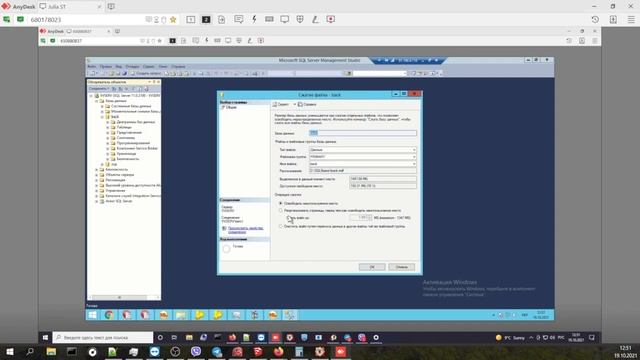Switch to monitor 1 in outer AnyDesk toolbar
This screenshot has width=640, height=360.
pos(191,19)
